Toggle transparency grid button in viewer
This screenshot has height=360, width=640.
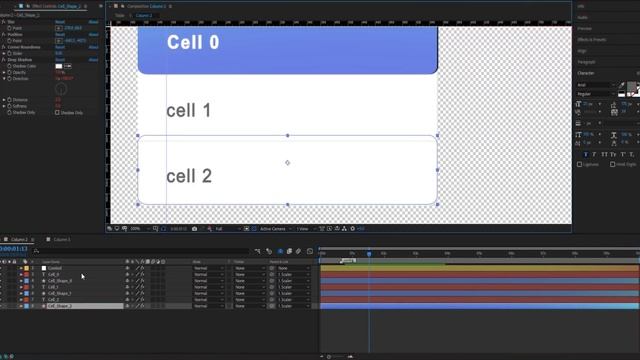(254, 229)
